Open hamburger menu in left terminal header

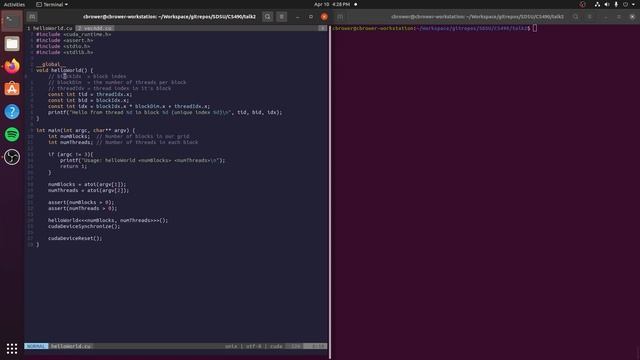[282, 17]
